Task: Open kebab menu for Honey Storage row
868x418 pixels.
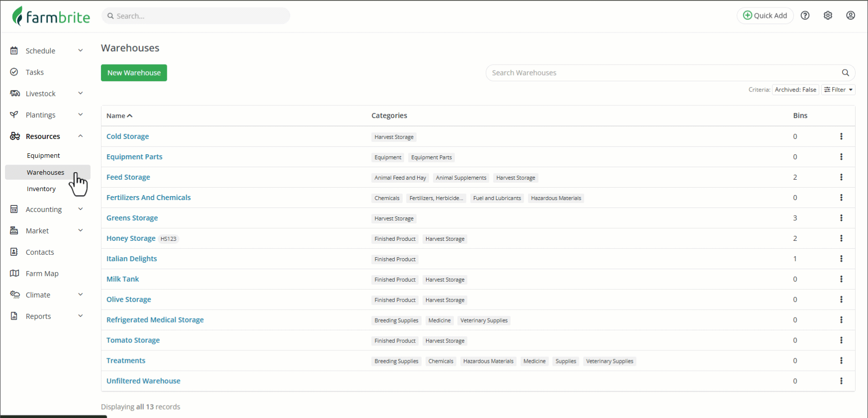Action: [x=841, y=238]
